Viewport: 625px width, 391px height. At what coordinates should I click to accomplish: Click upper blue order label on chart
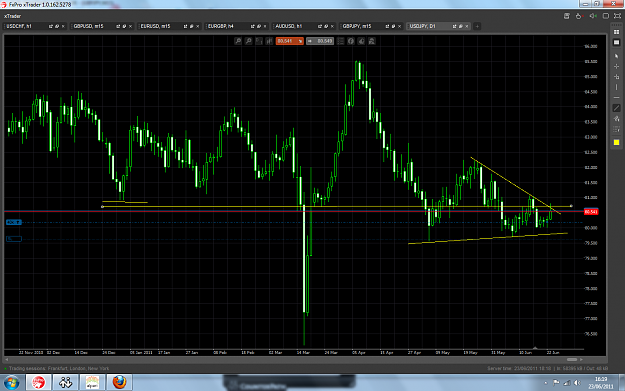14,222
